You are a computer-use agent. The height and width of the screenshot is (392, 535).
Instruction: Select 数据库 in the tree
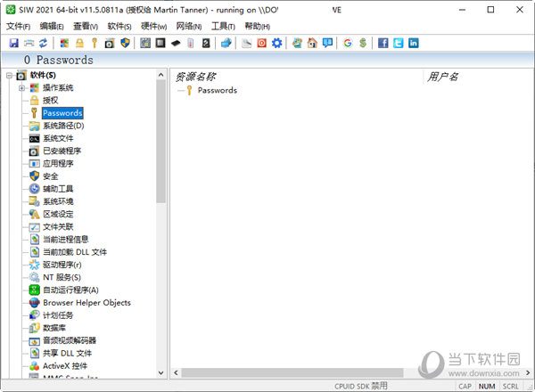pos(54,328)
